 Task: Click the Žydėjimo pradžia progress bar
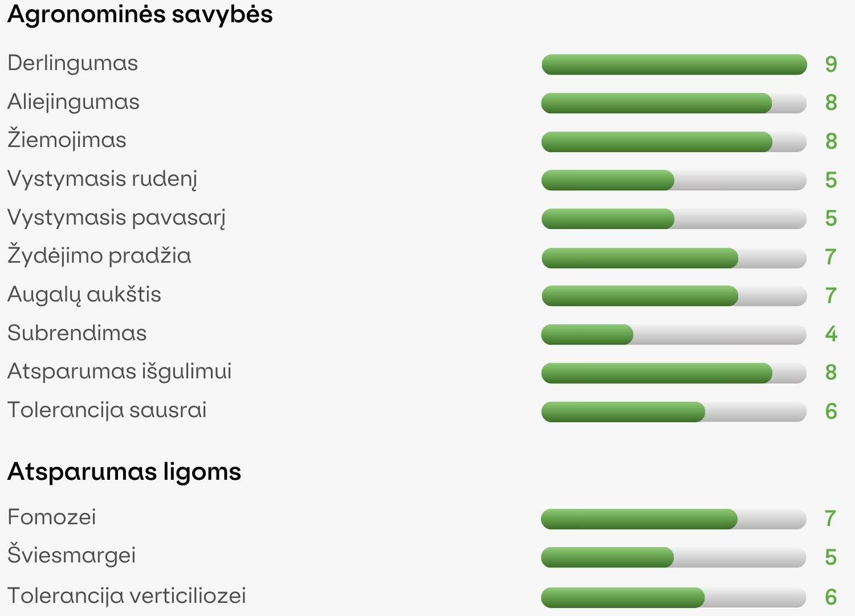(x=674, y=258)
